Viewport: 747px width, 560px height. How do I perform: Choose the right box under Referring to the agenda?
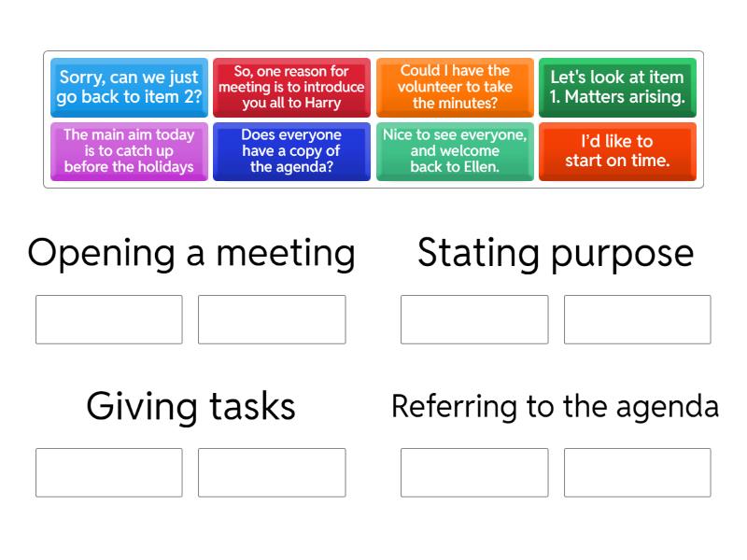(637, 472)
